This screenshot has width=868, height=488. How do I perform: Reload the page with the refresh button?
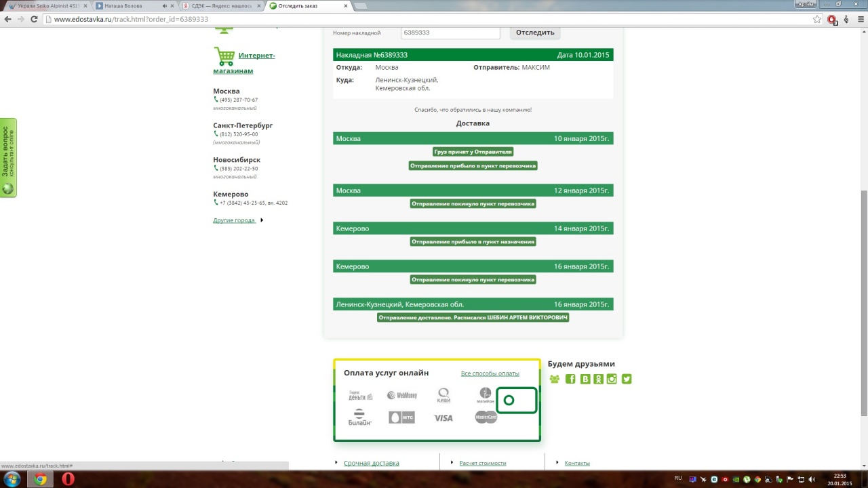tap(34, 19)
